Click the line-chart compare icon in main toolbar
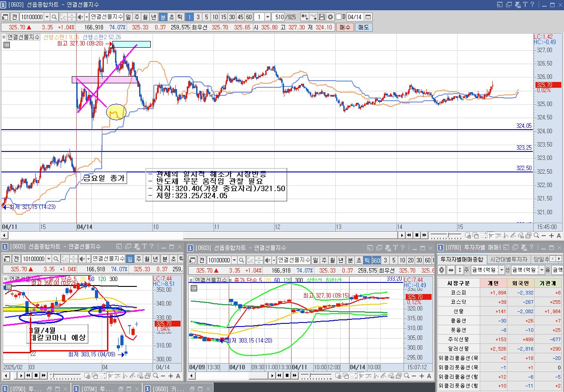The image size is (564, 392). coord(314,17)
